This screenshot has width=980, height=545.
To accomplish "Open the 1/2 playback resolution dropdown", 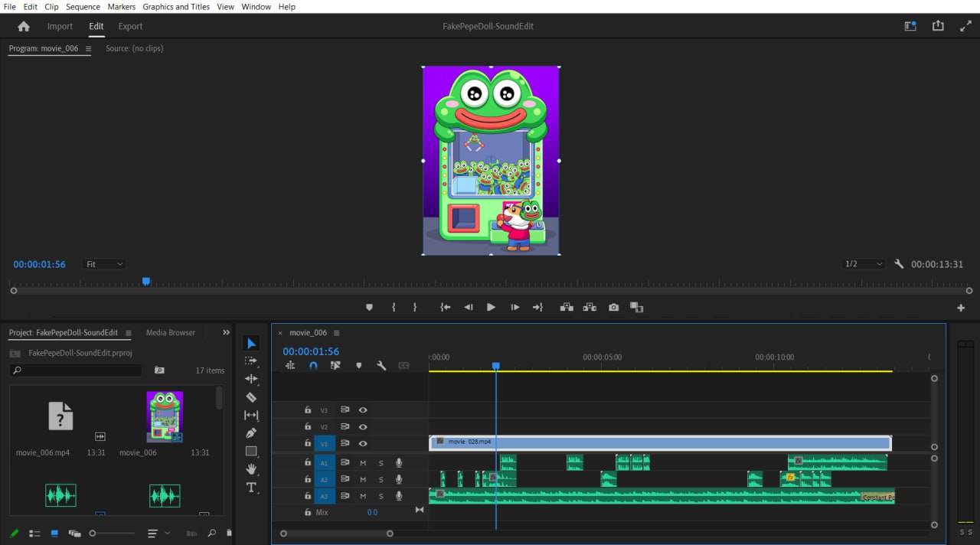I will (x=863, y=264).
